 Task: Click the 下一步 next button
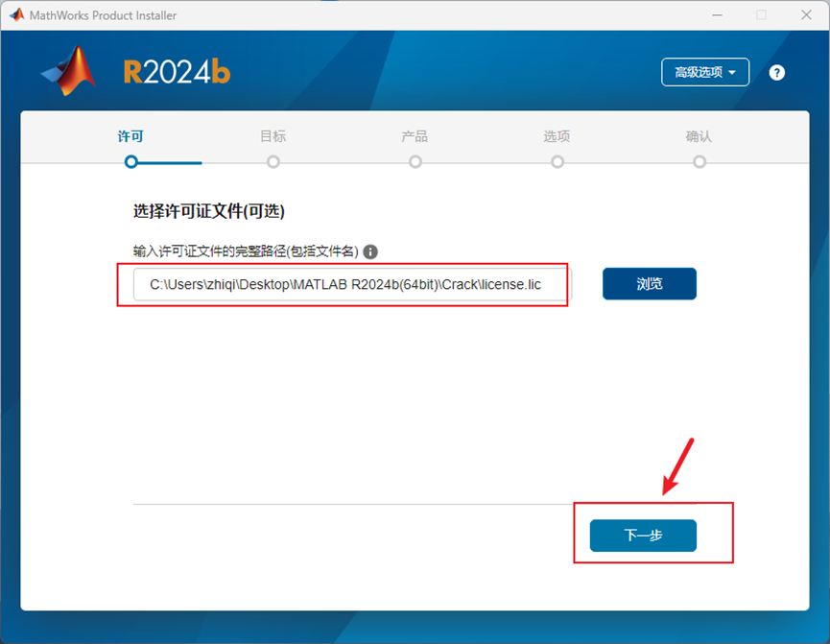643,536
